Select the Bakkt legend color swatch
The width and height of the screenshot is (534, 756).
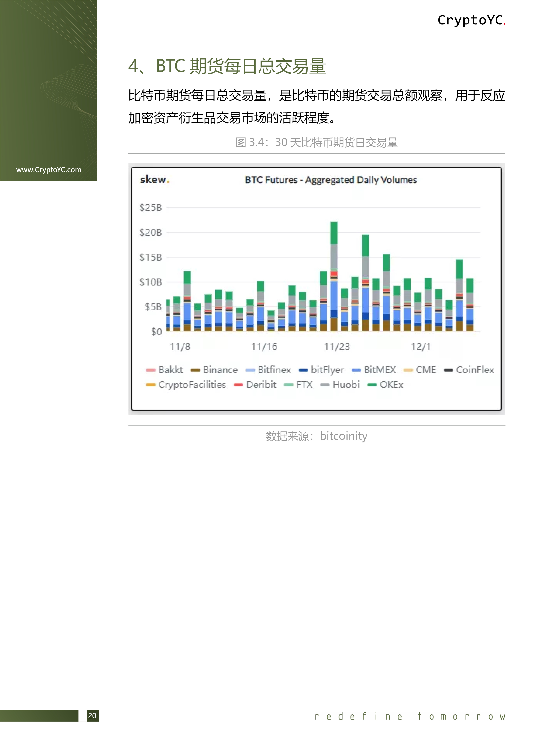click(151, 370)
